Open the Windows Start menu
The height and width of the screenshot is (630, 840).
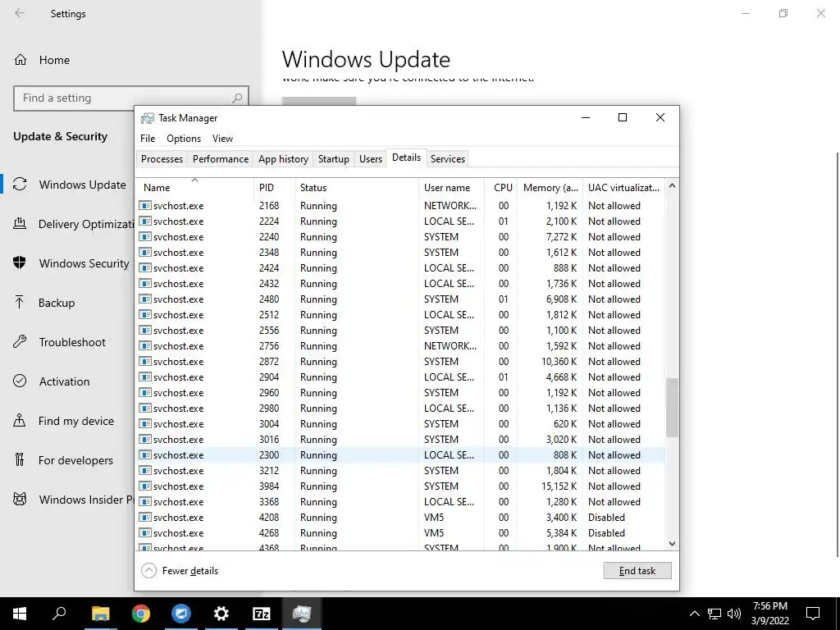click(20, 614)
